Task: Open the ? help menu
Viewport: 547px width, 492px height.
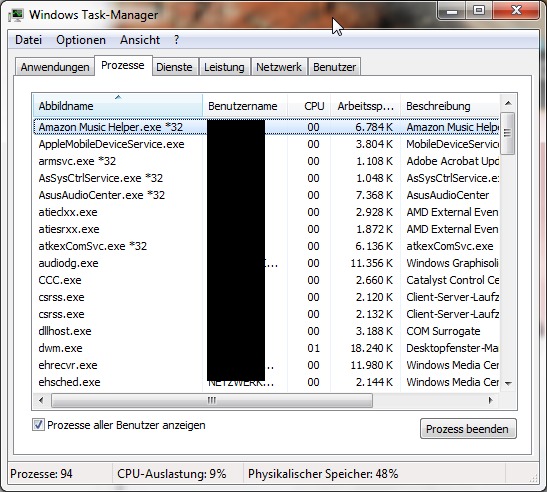Action: [177, 40]
